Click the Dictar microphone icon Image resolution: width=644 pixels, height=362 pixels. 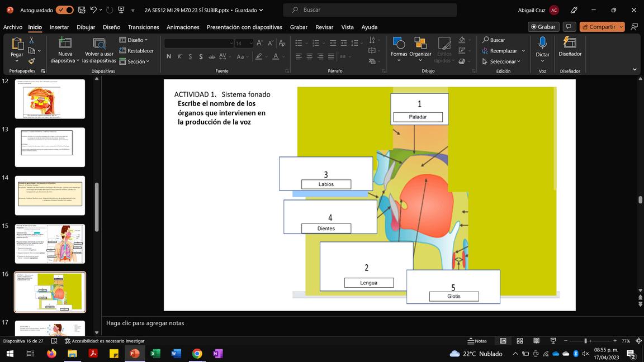pos(542,44)
